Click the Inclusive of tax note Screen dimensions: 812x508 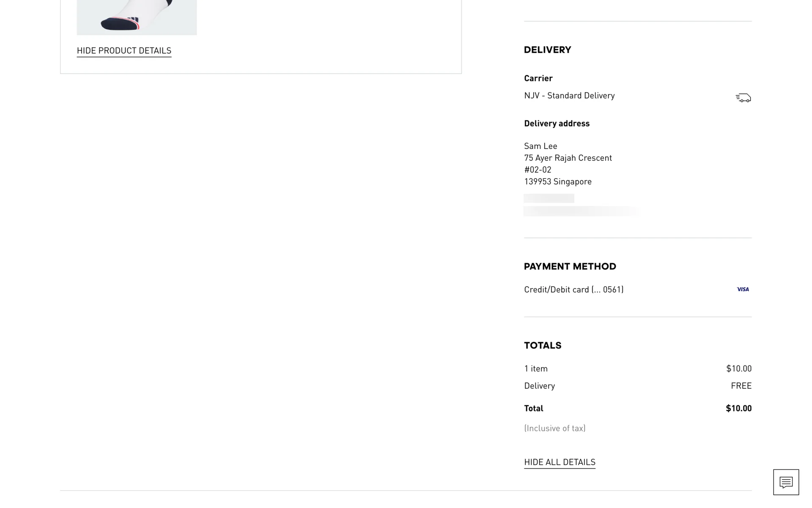554,428
